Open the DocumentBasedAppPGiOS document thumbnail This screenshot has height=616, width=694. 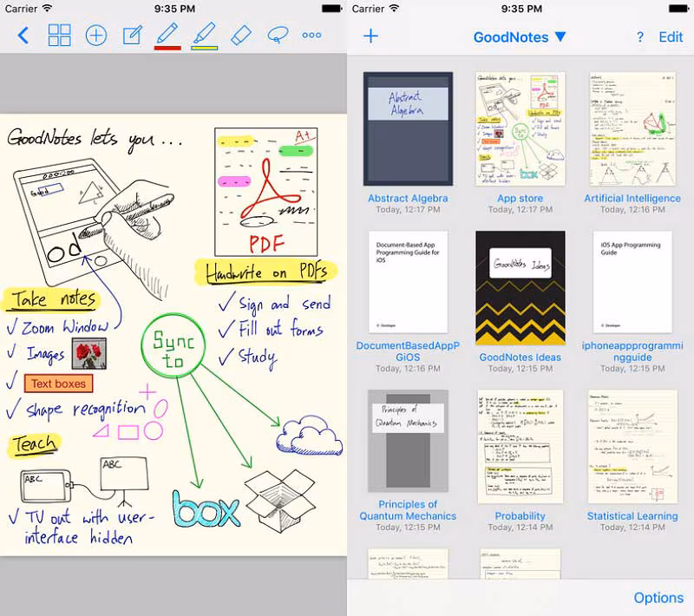408,282
